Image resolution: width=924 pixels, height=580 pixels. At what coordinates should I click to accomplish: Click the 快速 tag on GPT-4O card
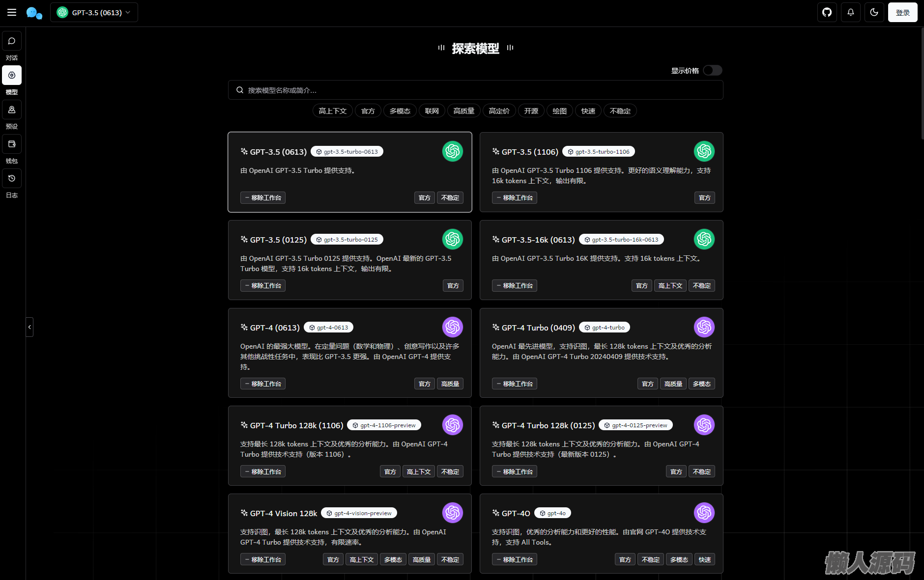(705, 559)
